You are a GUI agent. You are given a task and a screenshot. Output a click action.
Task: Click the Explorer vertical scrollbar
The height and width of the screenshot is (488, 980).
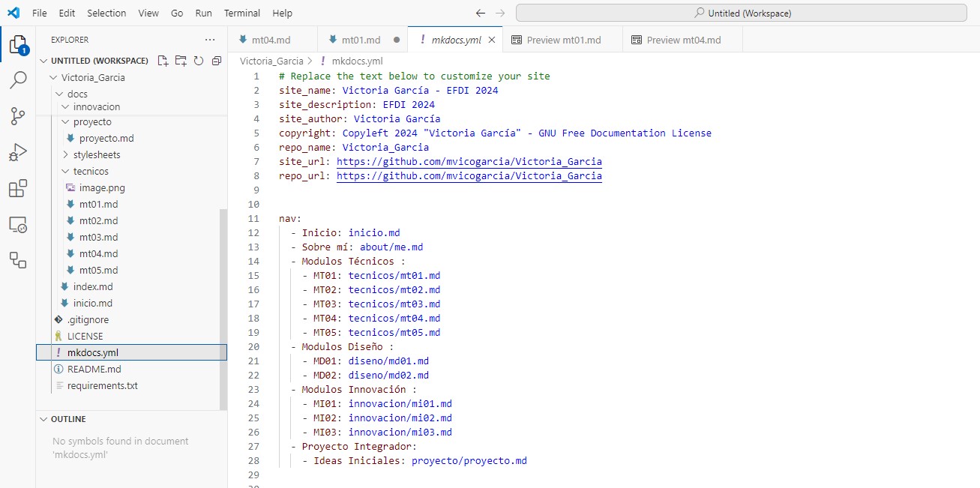point(223,309)
